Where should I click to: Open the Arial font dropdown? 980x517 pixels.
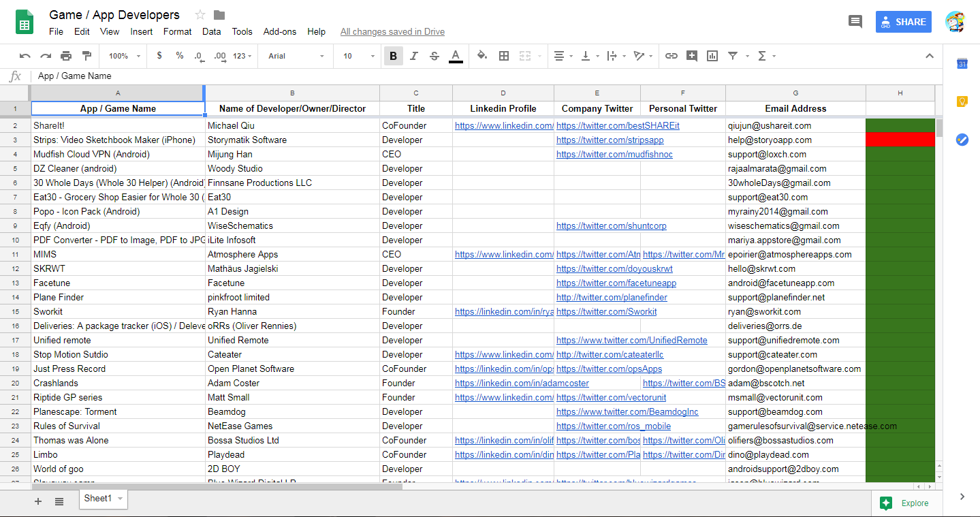pos(296,56)
